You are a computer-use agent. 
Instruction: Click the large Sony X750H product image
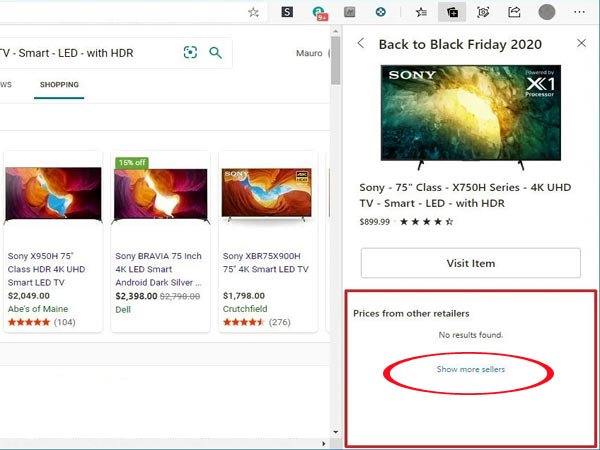tap(471, 117)
